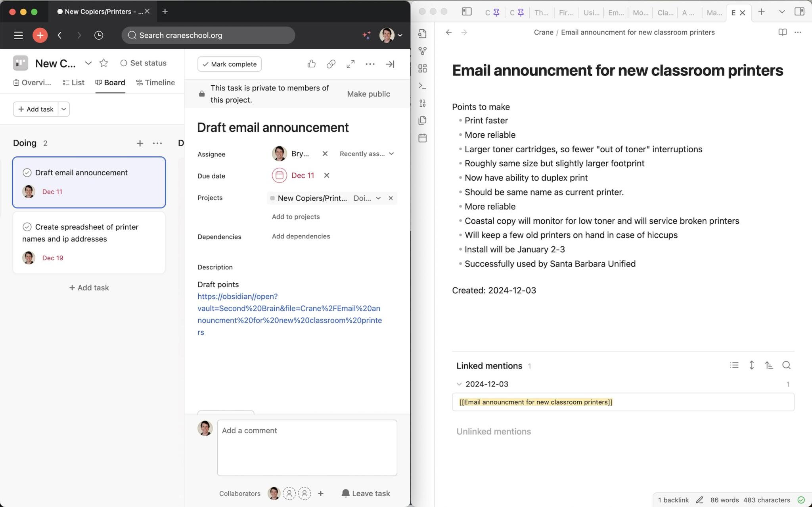Like the task with thumbs up icon
The height and width of the screenshot is (507, 812).
[x=312, y=64]
